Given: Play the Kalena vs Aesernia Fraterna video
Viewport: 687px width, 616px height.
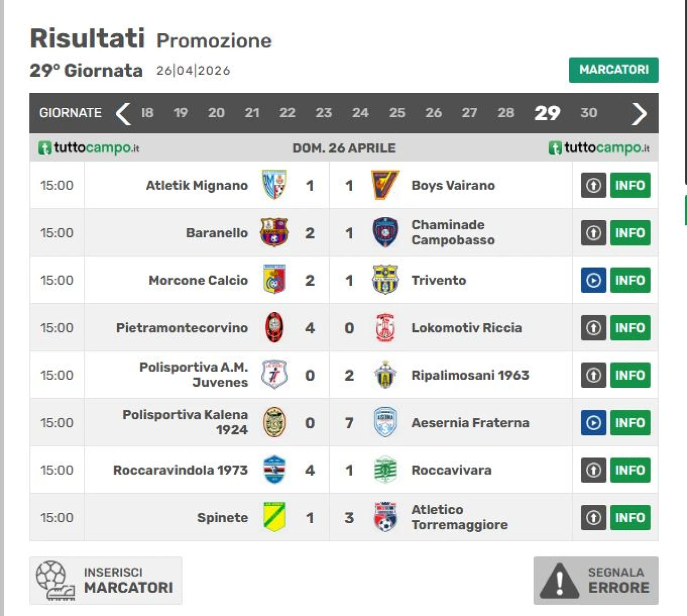Looking at the screenshot, I should coord(593,423).
